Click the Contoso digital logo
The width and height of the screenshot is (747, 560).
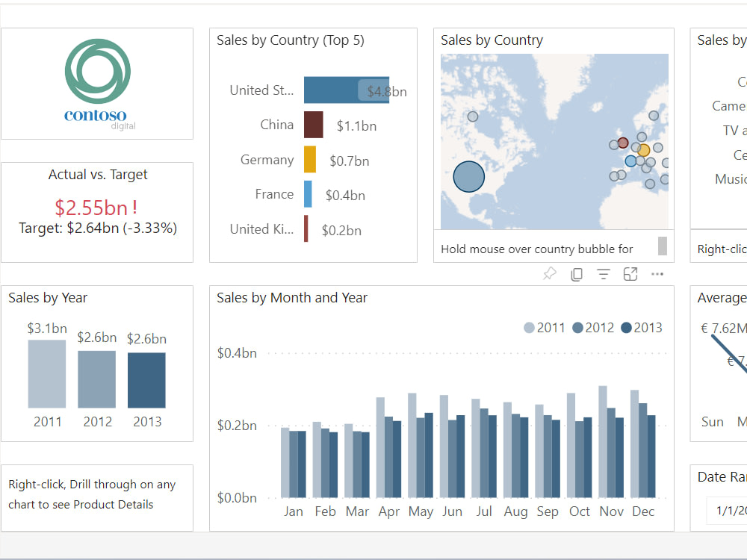[x=97, y=82]
